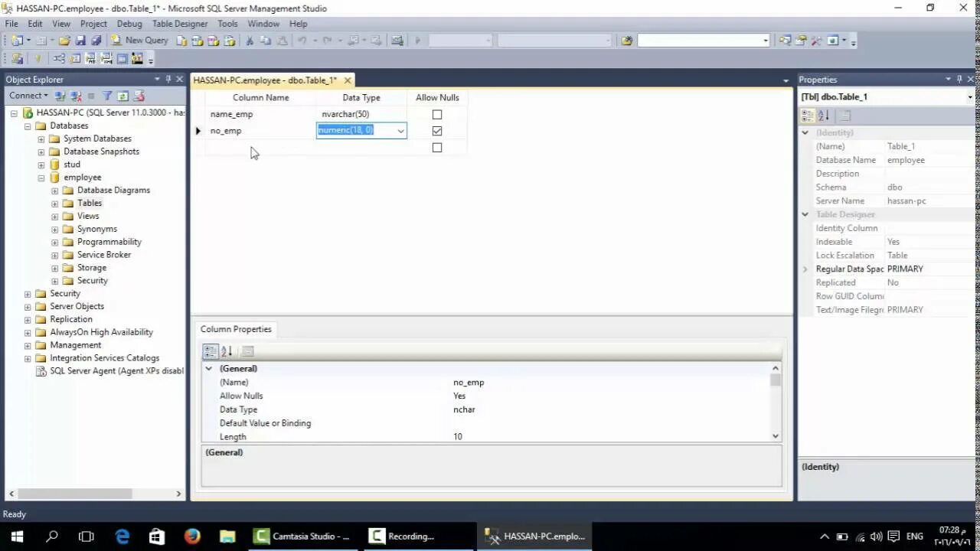Click the Length value 10 in Column Properties
980x551 pixels.
coord(610,437)
